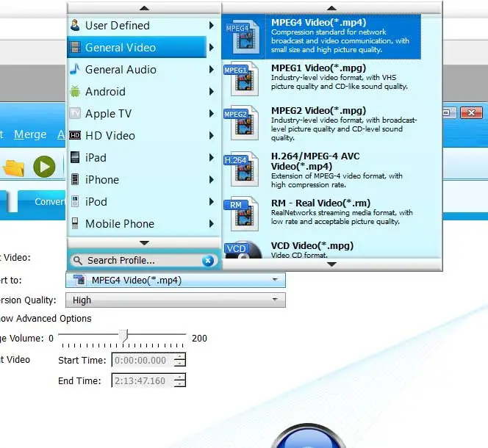
Task: Click the User Defined person icon
Action: (x=75, y=25)
